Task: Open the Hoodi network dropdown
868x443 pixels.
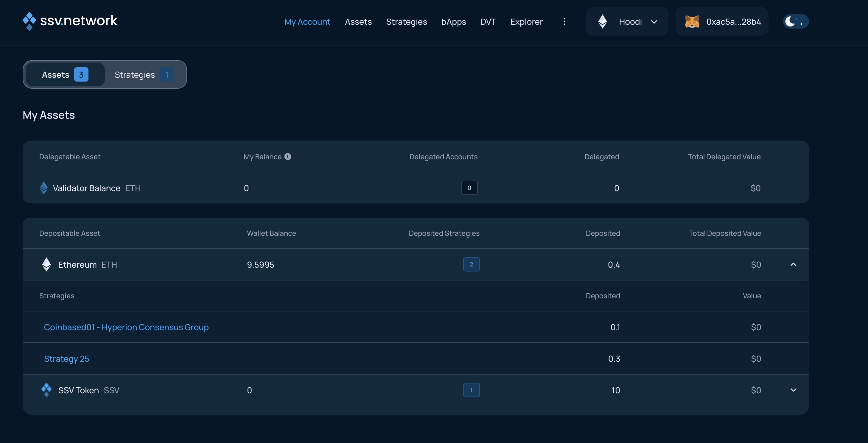Action: tap(627, 21)
